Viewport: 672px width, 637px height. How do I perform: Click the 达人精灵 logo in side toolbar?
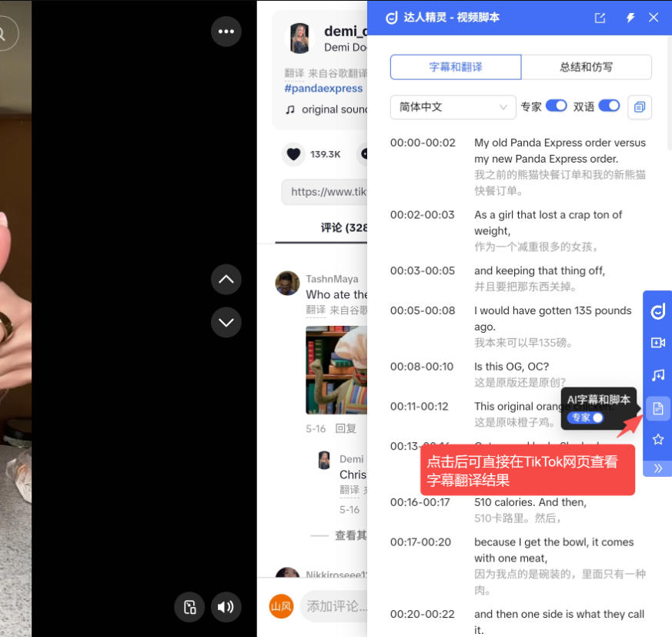tap(658, 311)
